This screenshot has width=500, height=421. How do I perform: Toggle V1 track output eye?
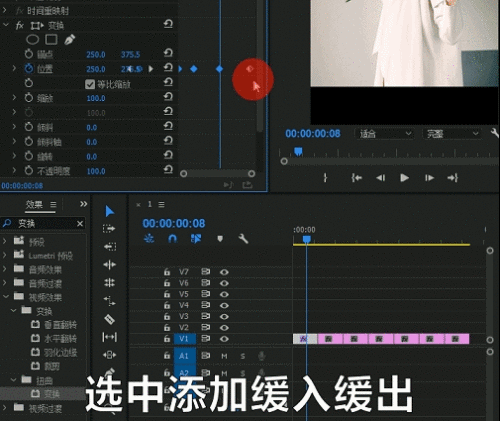point(224,339)
